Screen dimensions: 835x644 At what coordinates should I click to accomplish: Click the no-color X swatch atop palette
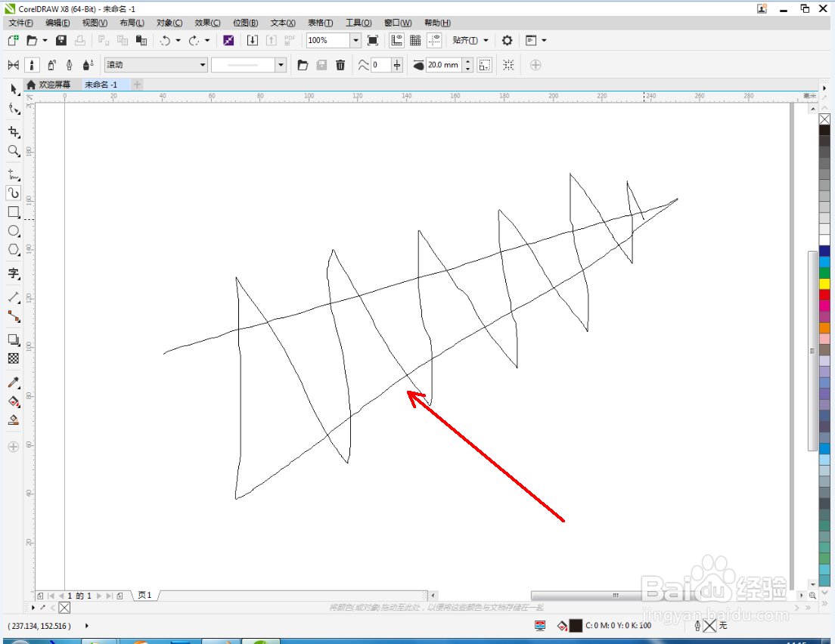coord(824,119)
